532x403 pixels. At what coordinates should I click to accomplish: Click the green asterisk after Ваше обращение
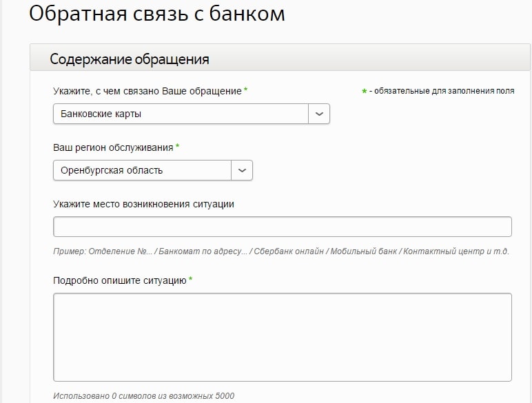click(245, 90)
